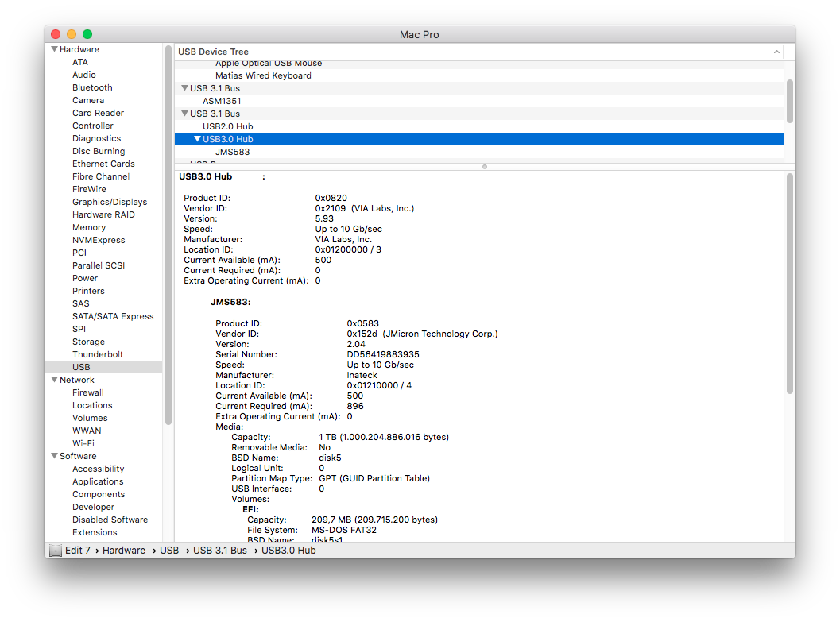Open Firewall under Network
Viewport: 840px width, 622px height.
coord(88,392)
